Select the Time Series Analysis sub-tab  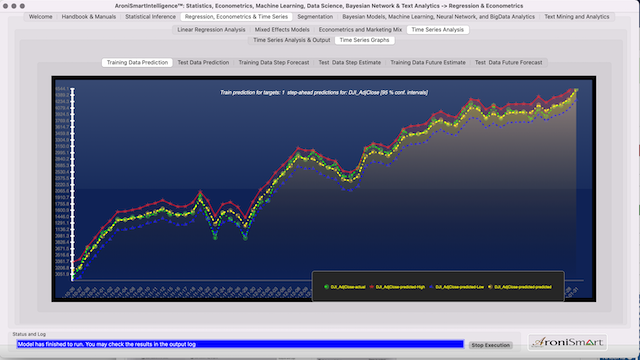click(x=438, y=30)
